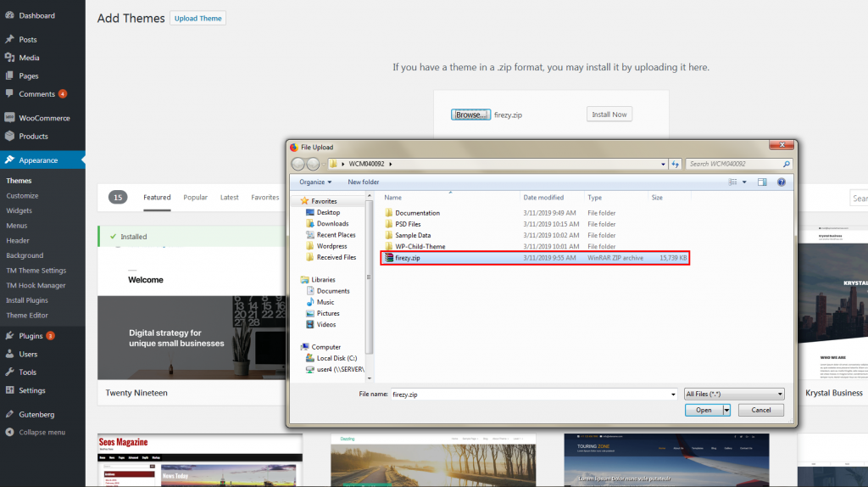Screen dimensions: 868x487
Task: Open the view options dropdown arrow
Action: [x=744, y=182]
